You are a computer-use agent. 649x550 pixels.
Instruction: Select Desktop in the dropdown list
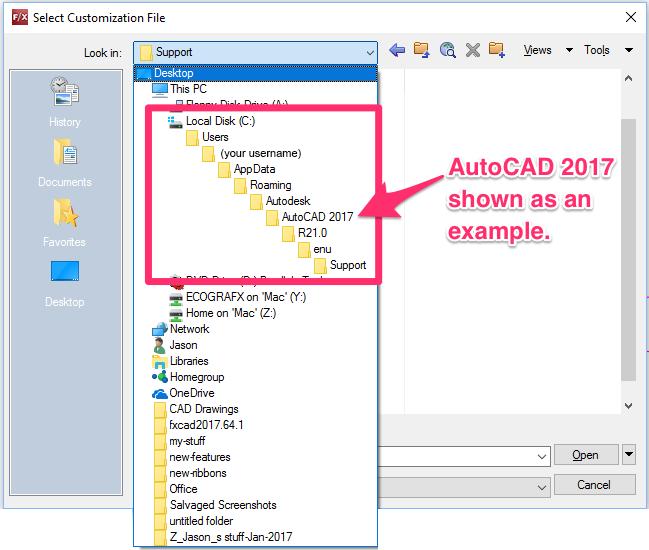pos(255,73)
